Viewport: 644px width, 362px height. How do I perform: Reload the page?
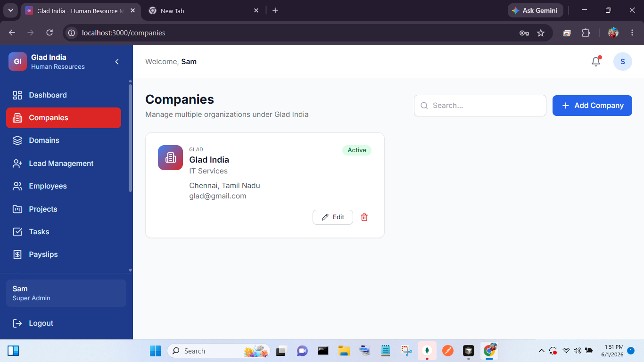point(50,33)
